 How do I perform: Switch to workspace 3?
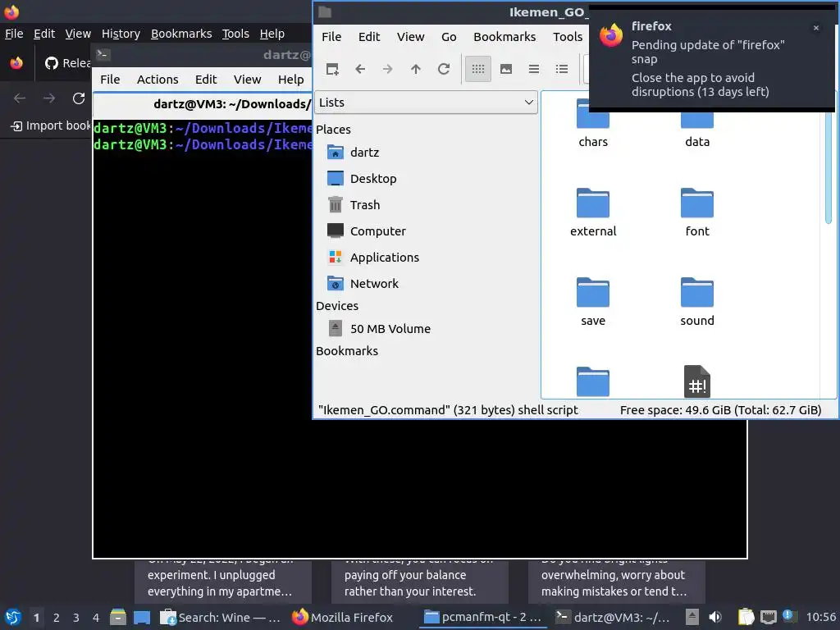76,618
